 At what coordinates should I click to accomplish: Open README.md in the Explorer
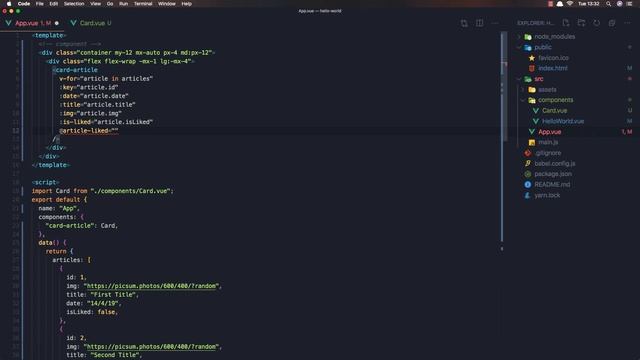[x=552, y=184]
